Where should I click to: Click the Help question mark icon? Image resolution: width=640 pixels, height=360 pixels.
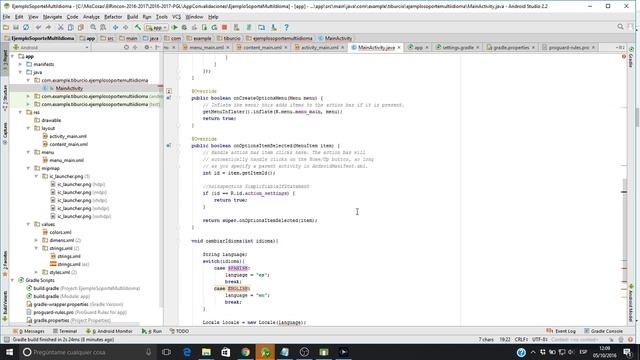(x=286, y=27)
